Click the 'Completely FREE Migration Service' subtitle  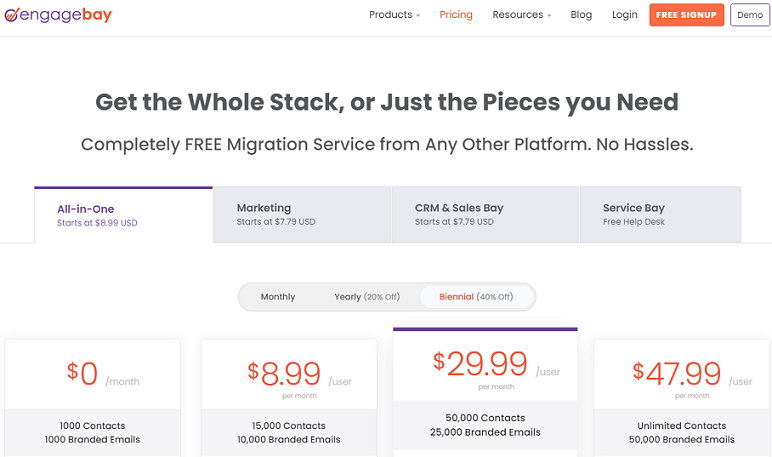coord(387,144)
